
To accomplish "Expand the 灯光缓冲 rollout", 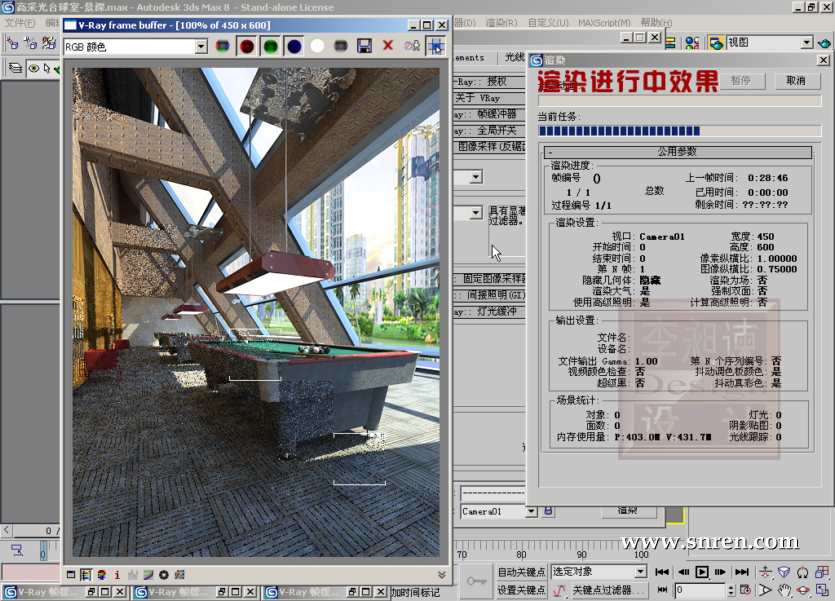I will (x=489, y=311).
